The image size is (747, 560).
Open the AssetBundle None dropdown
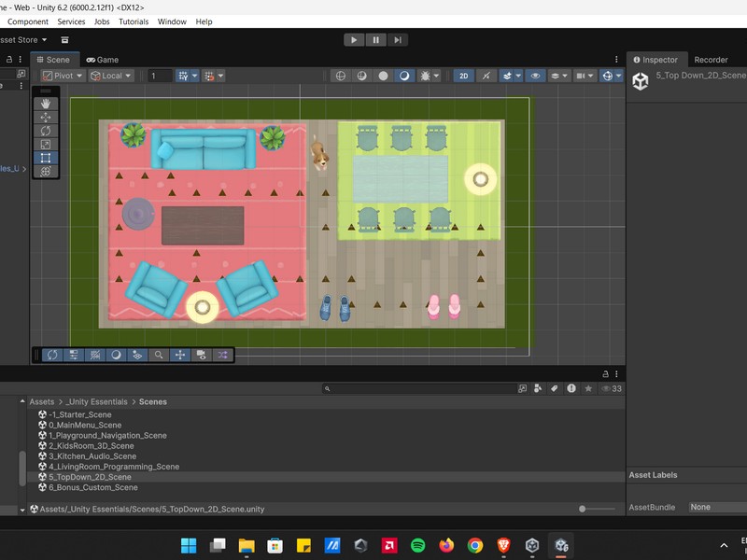point(716,507)
